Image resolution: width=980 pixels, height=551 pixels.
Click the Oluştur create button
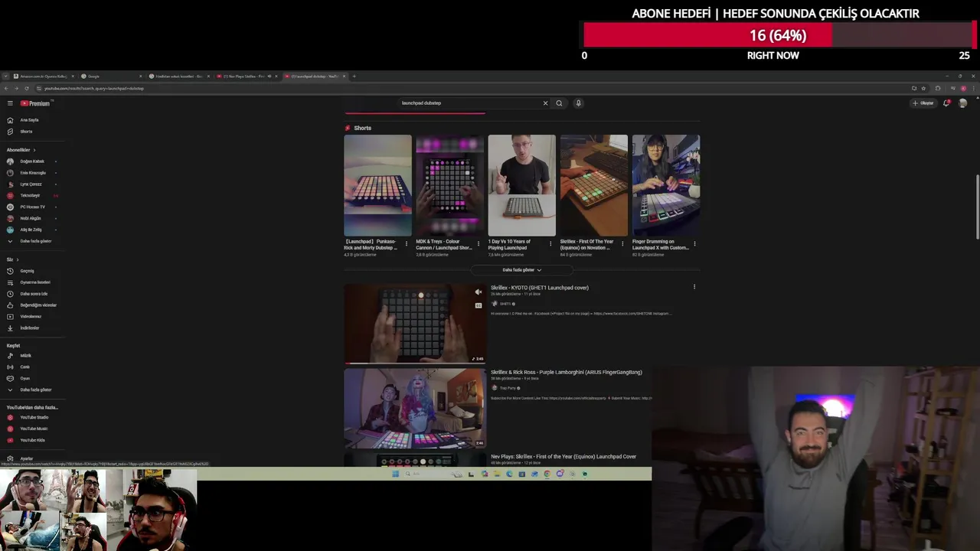pyautogui.click(x=923, y=103)
